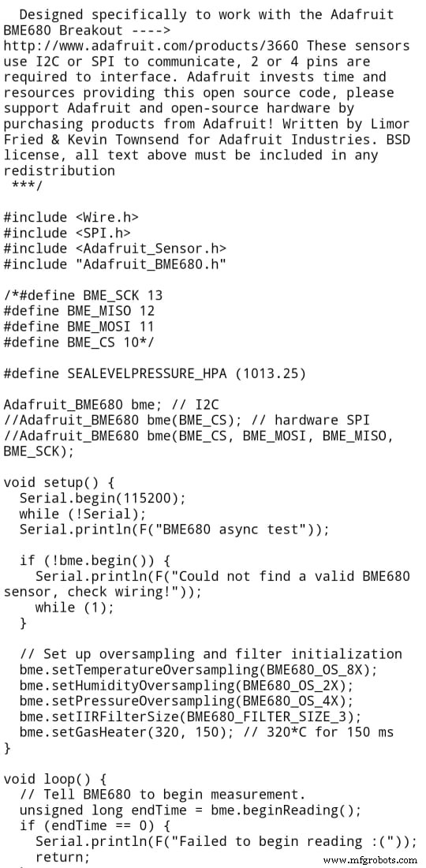Click the setTemperatureOversampling(BME680_OS_8X) line
426x868 pixels.
(199, 670)
